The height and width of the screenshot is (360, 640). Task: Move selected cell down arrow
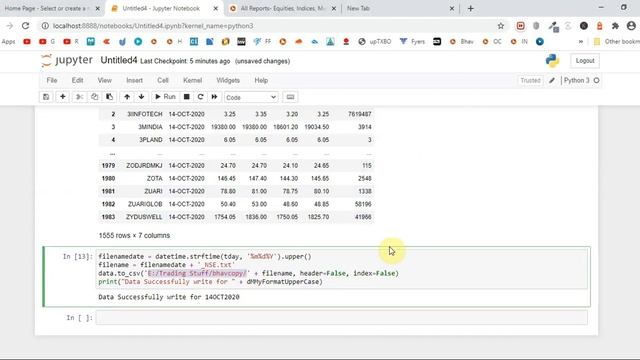(141, 97)
